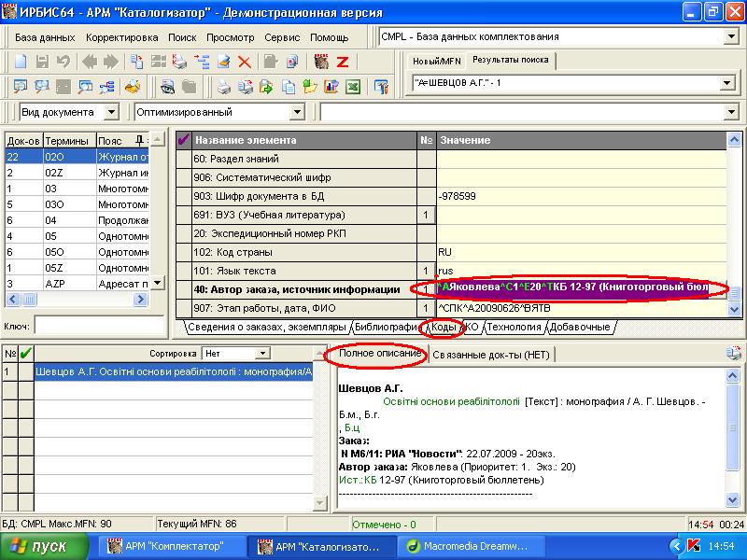Image resolution: width=747 pixels, height=560 pixels.
Task: Toggle the mark cell for the Шевцов record
Action: point(25,371)
